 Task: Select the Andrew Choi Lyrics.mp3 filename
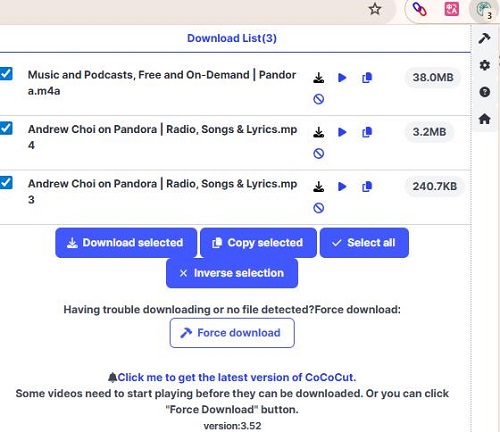[x=162, y=192]
